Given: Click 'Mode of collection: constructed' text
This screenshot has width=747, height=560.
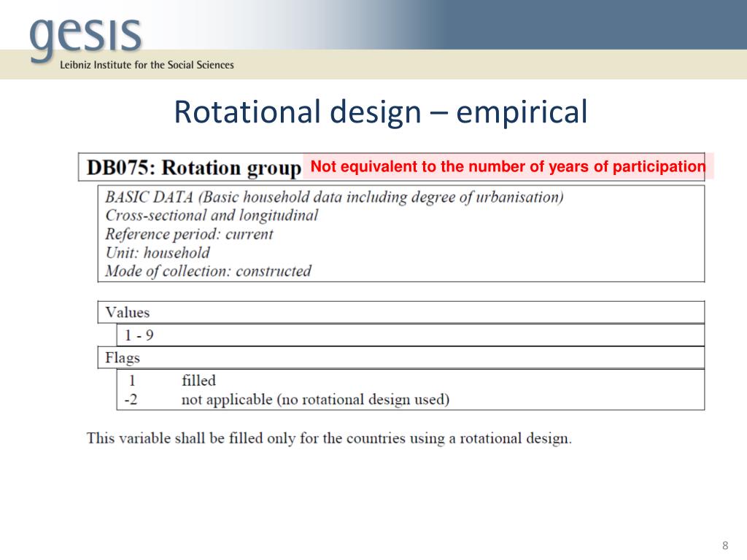Looking at the screenshot, I should (x=208, y=271).
